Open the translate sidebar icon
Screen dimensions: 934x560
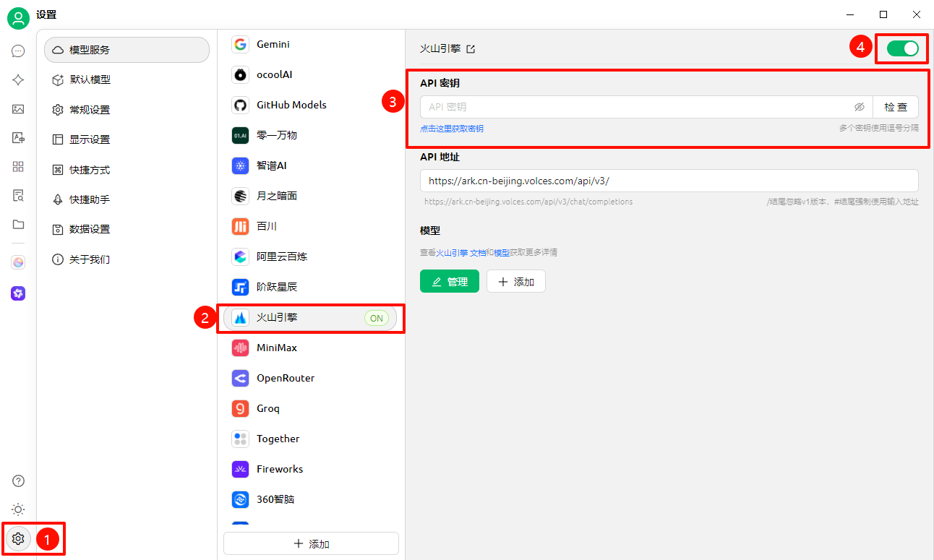(18, 138)
